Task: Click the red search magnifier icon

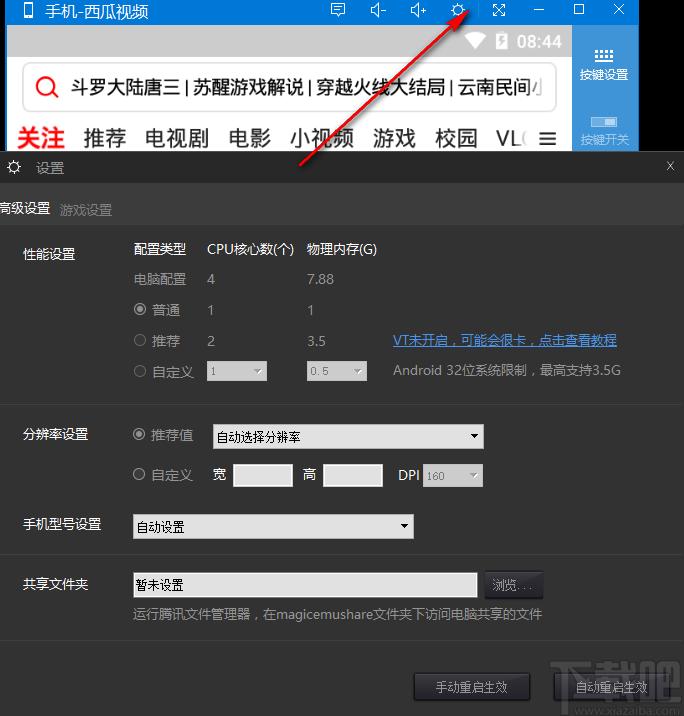Action: point(46,88)
